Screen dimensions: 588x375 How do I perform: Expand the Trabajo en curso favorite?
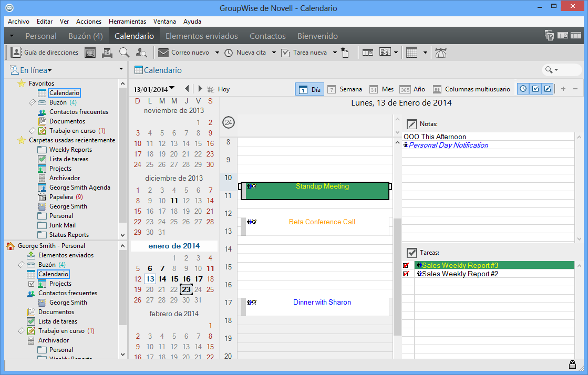[32, 130]
